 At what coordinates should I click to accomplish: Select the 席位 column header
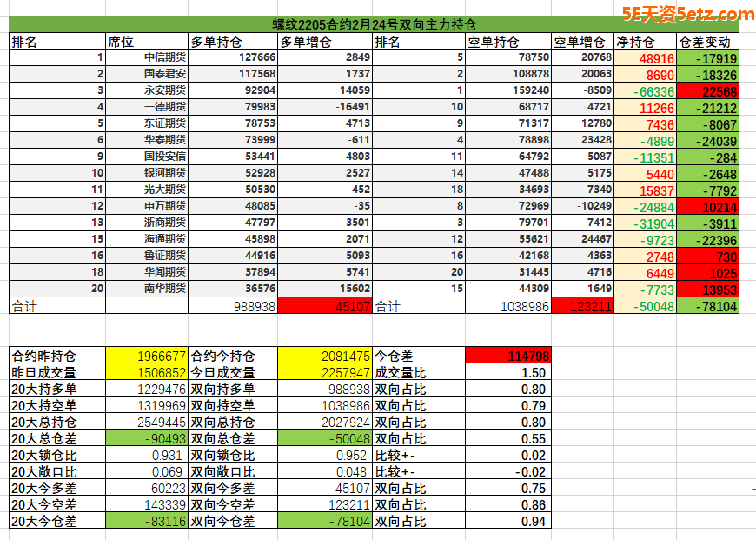pyautogui.click(x=146, y=42)
